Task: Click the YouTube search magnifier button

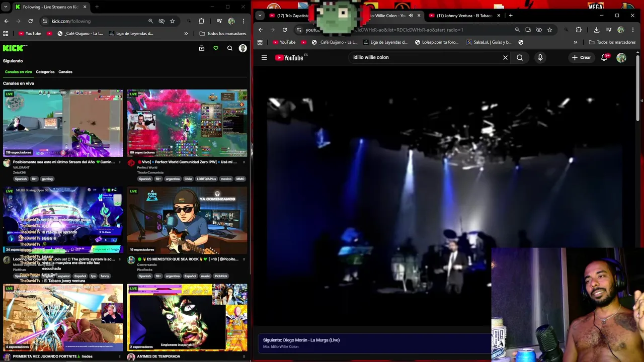Action: click(520, 57)
